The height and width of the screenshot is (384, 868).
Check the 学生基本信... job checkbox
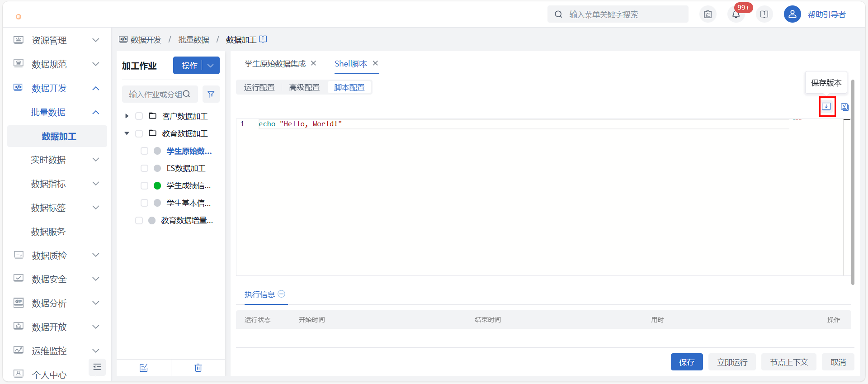click(145, 203)
